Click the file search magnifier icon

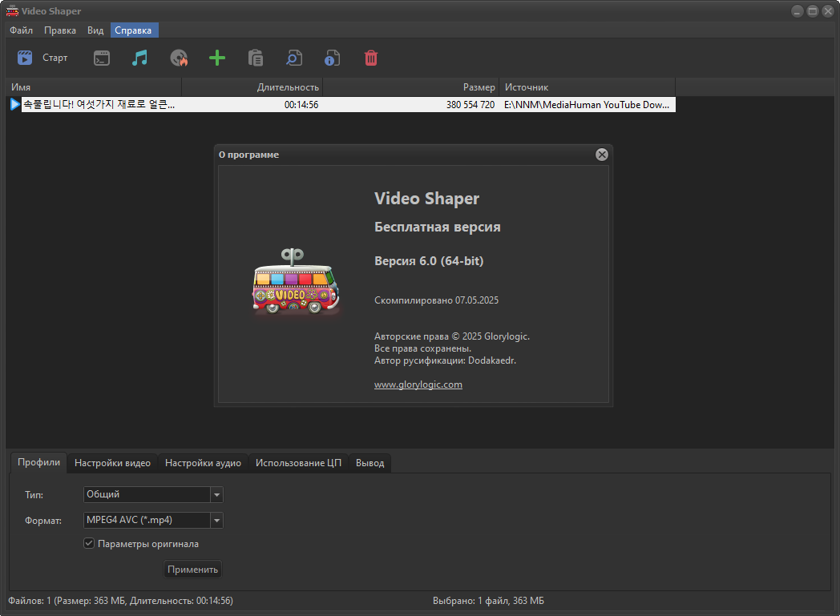pos(294,58)
